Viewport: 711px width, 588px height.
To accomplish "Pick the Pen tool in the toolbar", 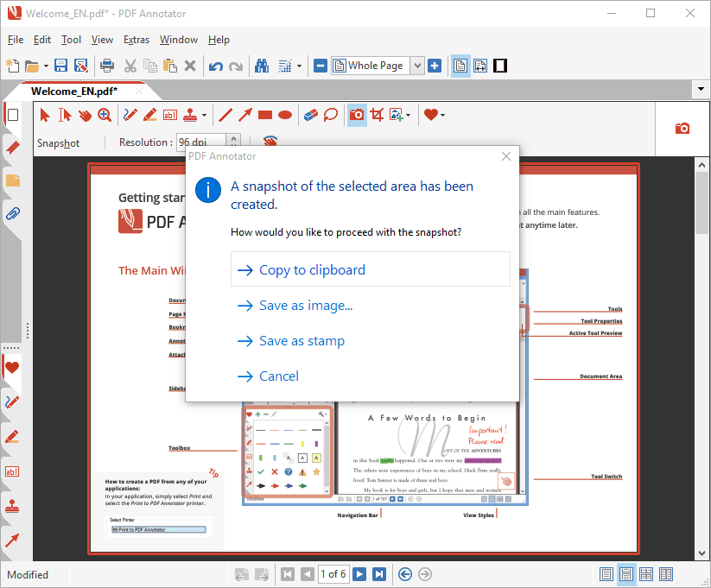I will 130,115.
